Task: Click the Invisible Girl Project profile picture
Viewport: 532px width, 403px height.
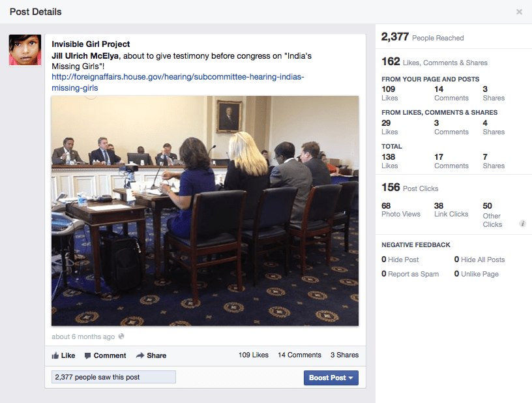Action: [x=25, y=50]
